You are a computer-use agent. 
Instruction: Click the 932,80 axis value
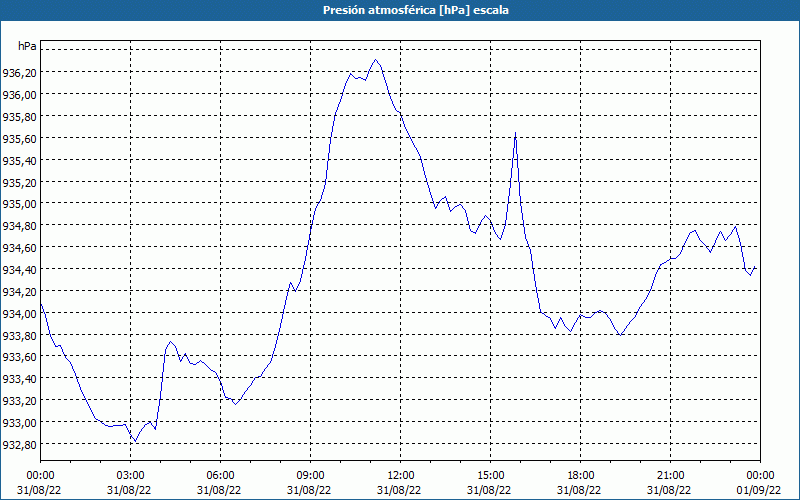(19, 445)
